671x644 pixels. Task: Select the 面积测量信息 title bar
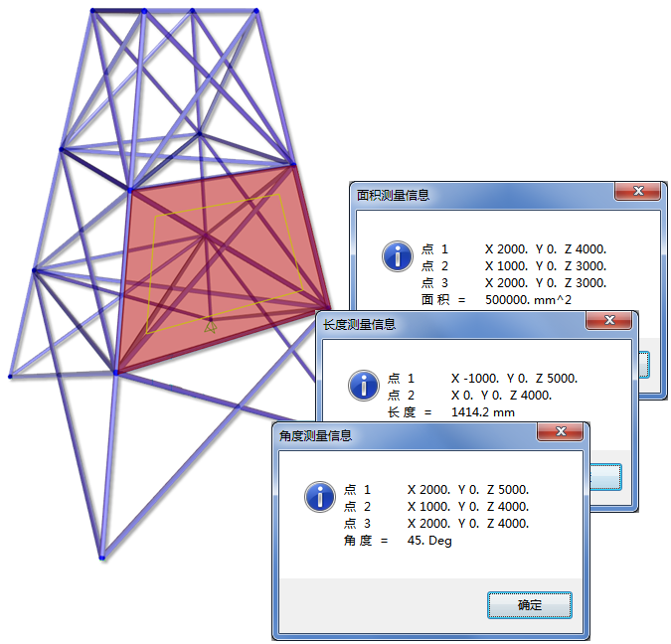pos(477,195)
